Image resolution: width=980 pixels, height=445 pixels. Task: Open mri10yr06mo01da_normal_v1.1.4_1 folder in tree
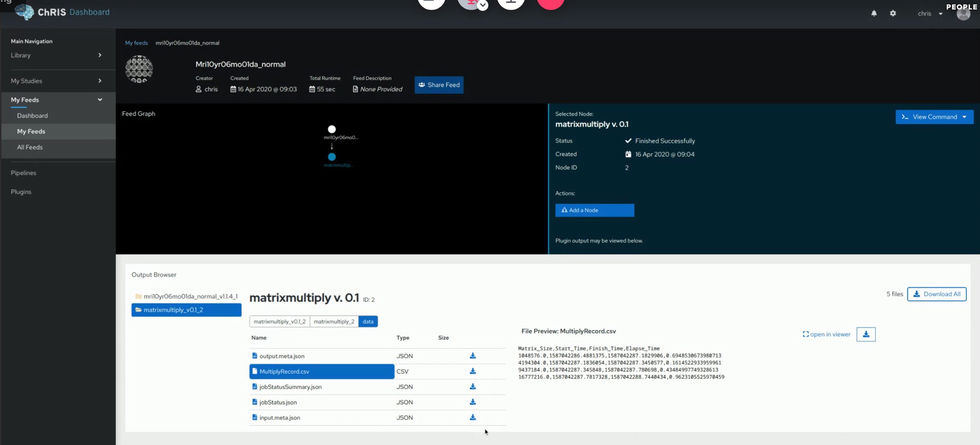pyautogui.click(x=186, y=296)
